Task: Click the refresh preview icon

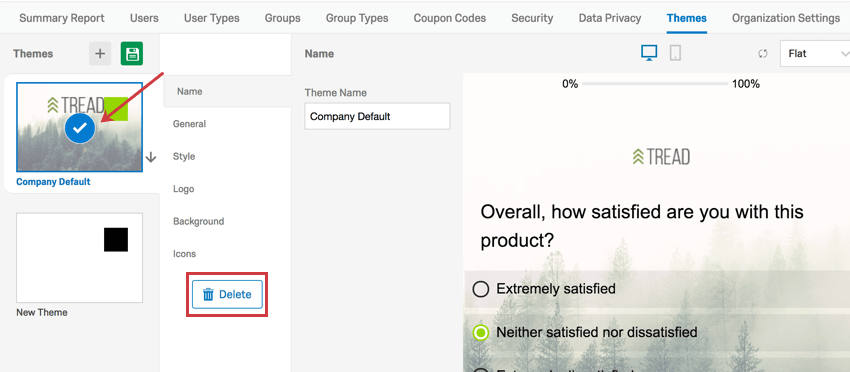Action: (763, 54)
